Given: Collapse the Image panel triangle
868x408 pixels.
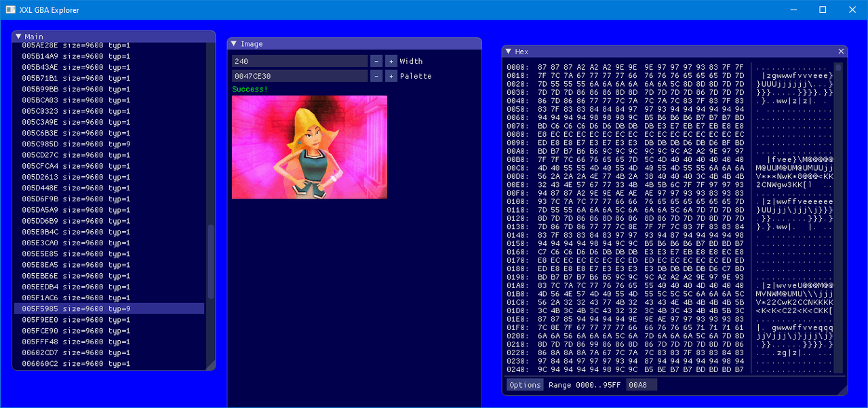Looking at the screenshot, I should 234,44.
